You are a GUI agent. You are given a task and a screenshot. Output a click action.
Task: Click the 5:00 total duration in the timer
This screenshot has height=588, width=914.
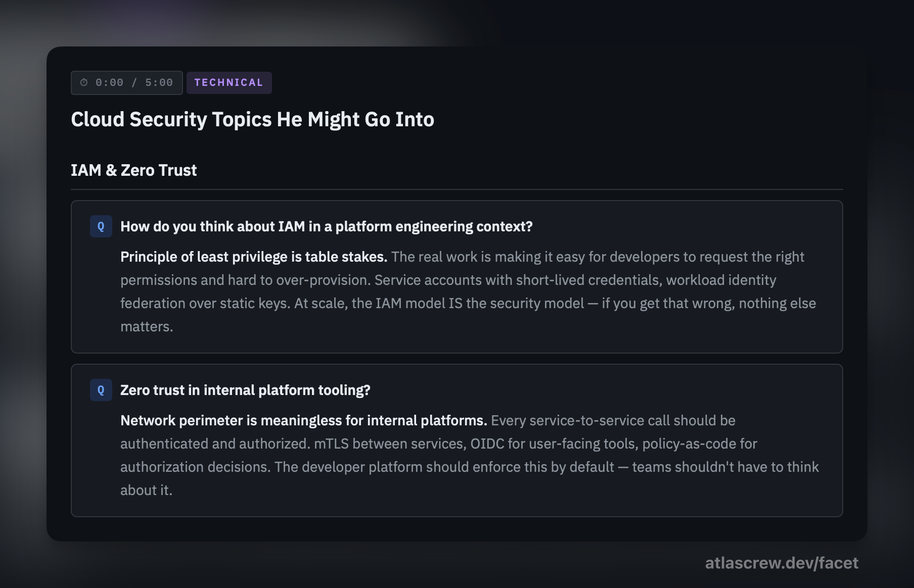point(159,83)
